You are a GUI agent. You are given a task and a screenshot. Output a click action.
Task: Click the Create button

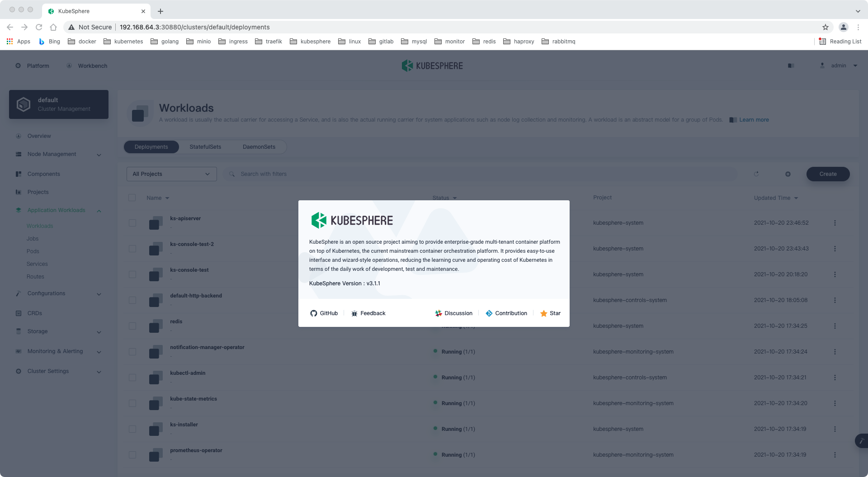tap(828, 174)
